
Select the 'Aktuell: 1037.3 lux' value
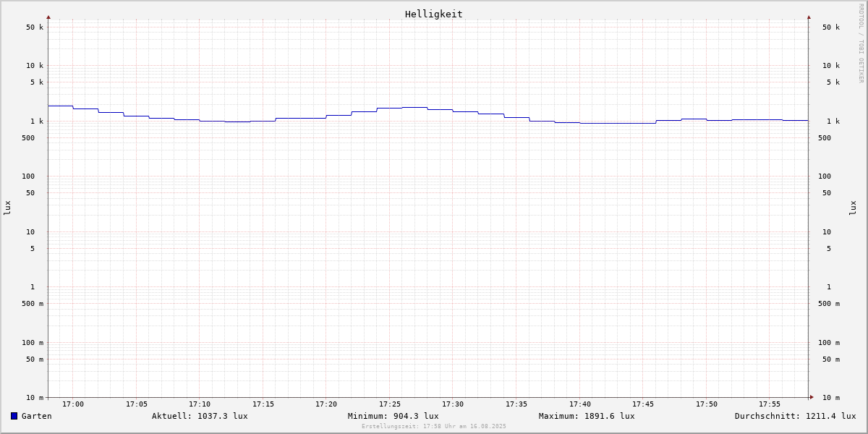pyautogui.click(x=200, y=416)
